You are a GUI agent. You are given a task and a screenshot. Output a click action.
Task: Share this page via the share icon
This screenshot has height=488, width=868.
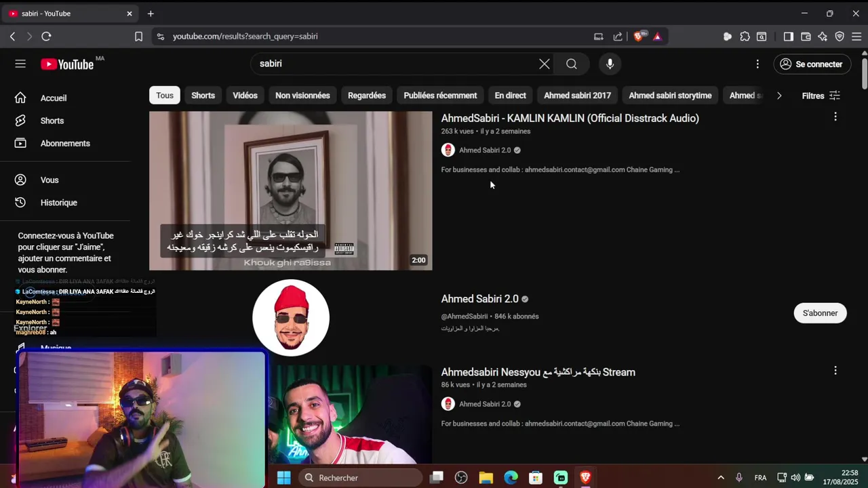click(618, 37)
